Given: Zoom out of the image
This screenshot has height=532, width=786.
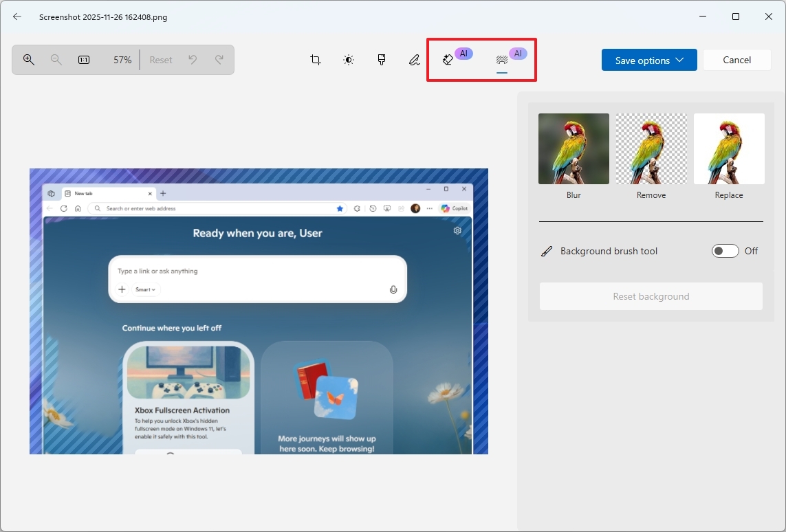Looking at the screenshot, I should [56, 60].
